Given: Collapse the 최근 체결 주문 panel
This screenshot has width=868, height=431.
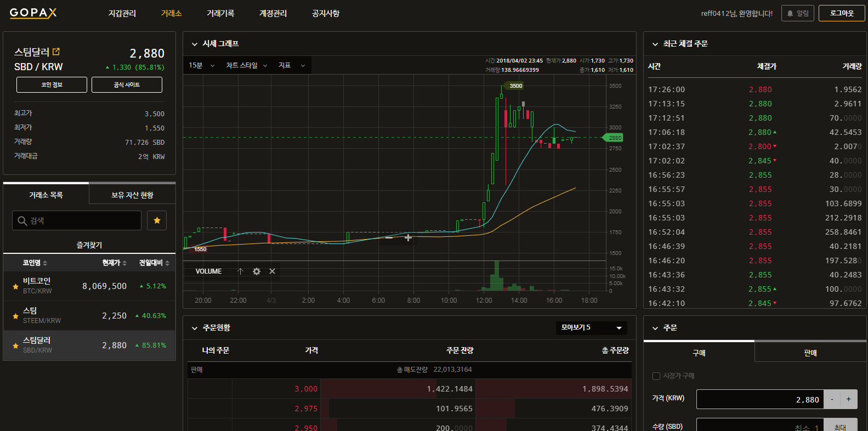Looking at the screenshot, I should [x=655, y=44].
